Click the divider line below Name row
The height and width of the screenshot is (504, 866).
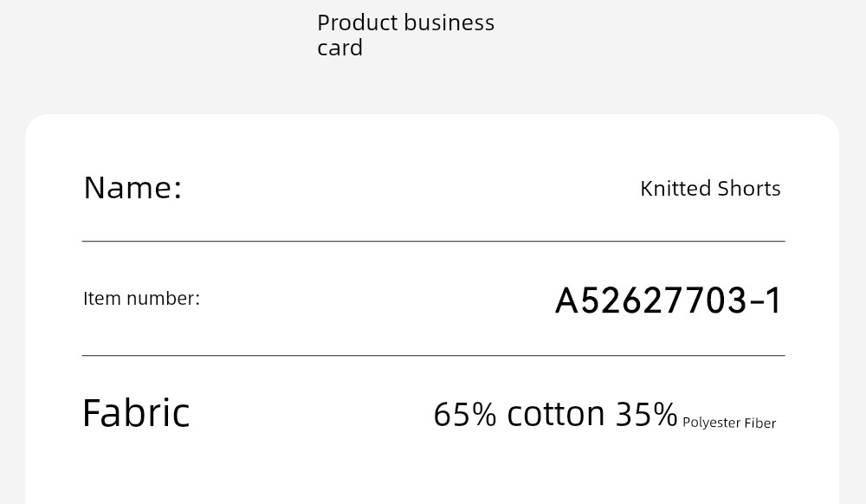pyautogui.click(x=434, y=242)
